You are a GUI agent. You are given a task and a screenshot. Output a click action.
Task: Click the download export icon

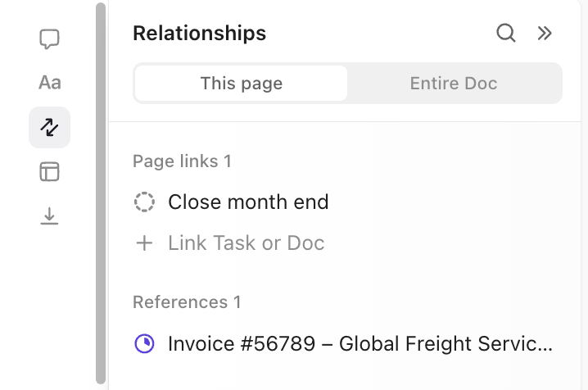[49, 216]
